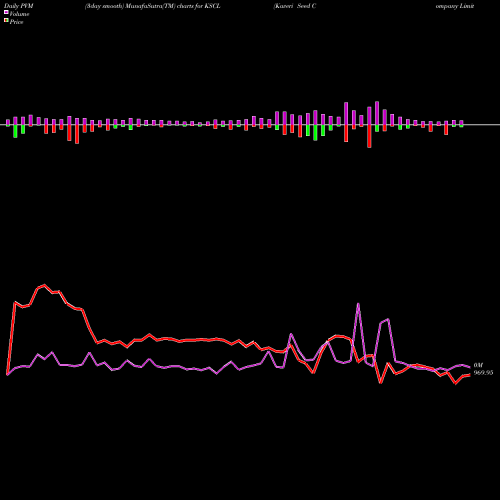
Task: Click the 'Daily PVM' title text
Action: pos(19,6)
